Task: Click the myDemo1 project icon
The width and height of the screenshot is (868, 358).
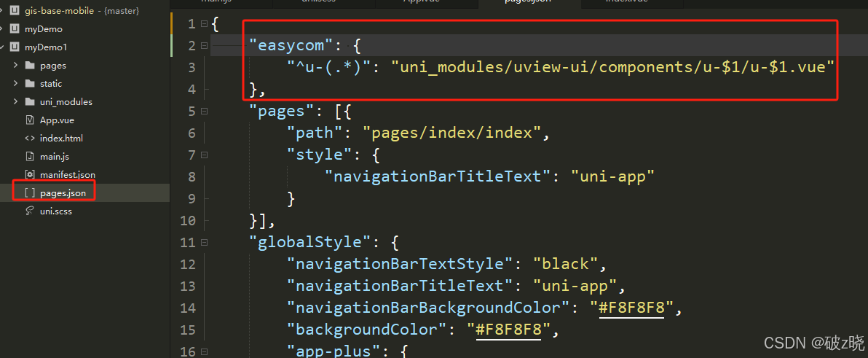Action: 15,47
